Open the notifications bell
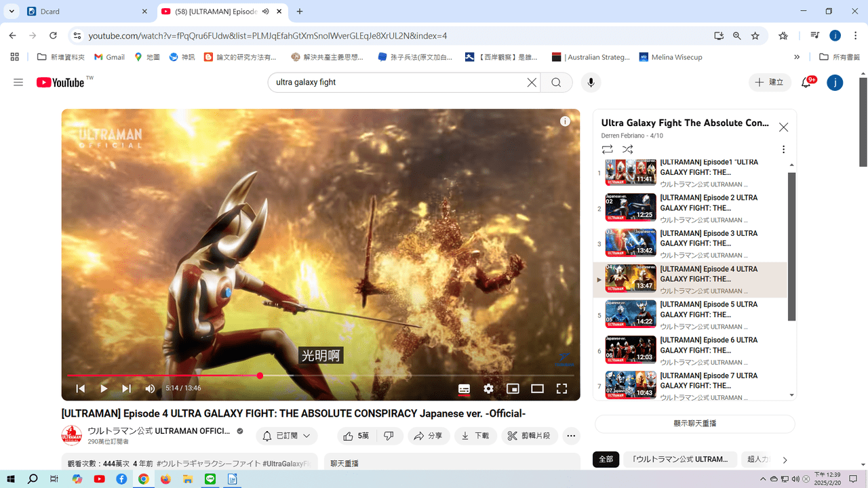 [806, 82]
